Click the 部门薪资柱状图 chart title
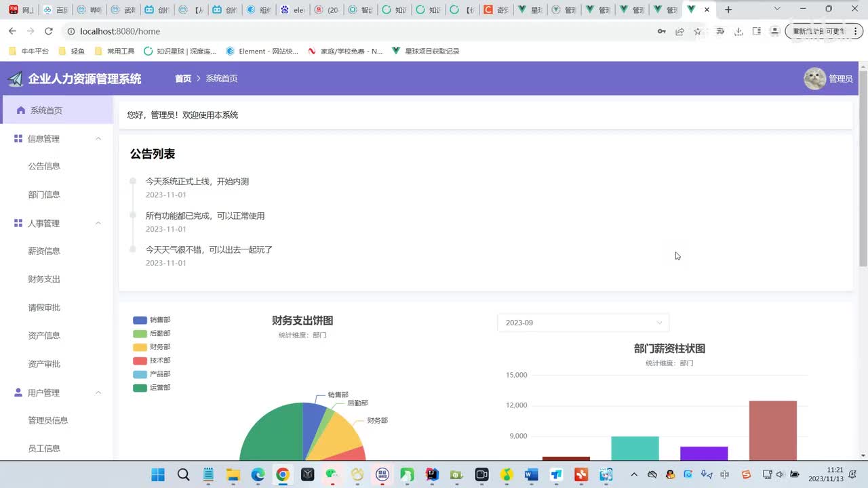 [669, 348]
